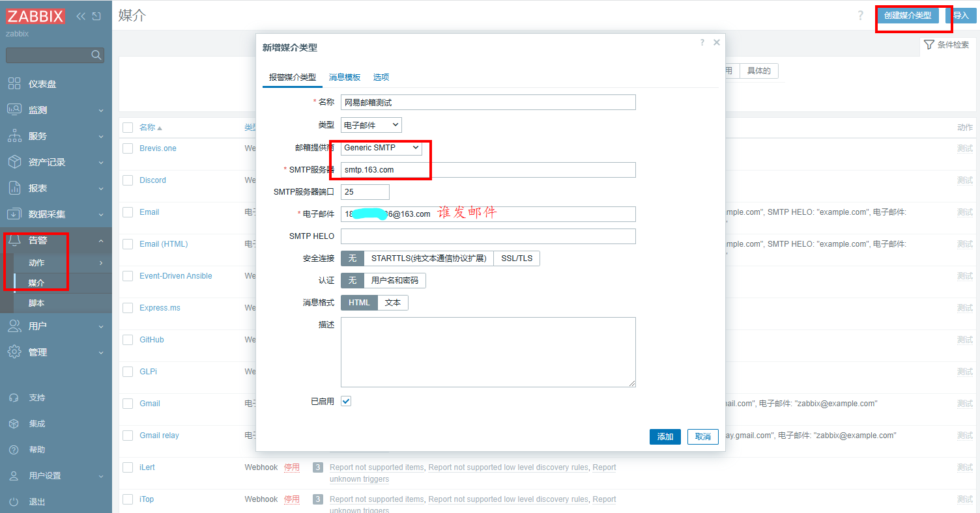The width and height of the screenshot is (980, 513).
Task: Hide sidebar using the kiosk icon
Action: [x=96, y=16]
